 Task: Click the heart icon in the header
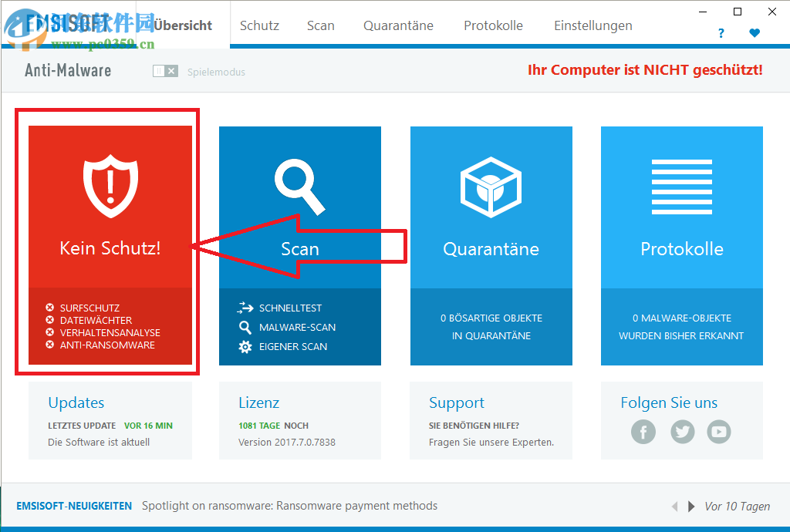click(x=755, y=33)
